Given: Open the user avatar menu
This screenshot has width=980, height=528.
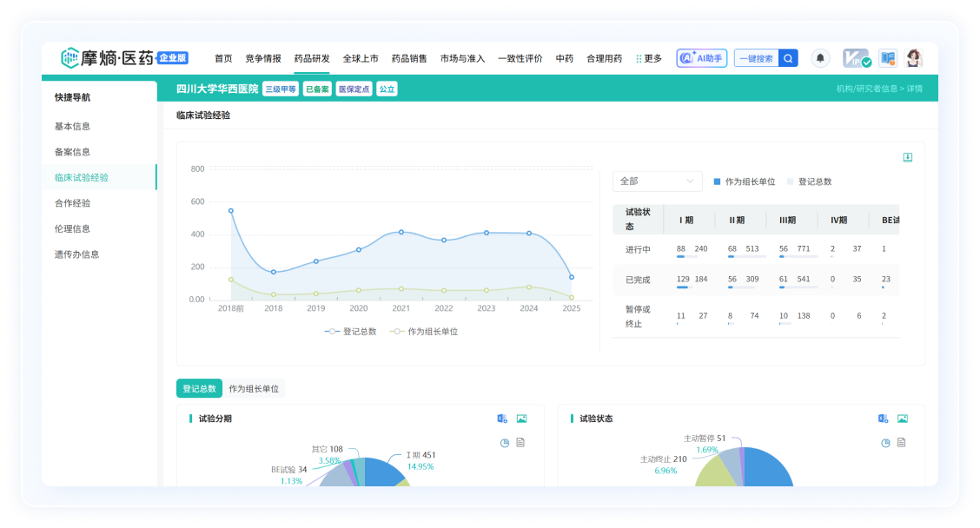Looking at the screenshot, I should (x=914, y=58).
